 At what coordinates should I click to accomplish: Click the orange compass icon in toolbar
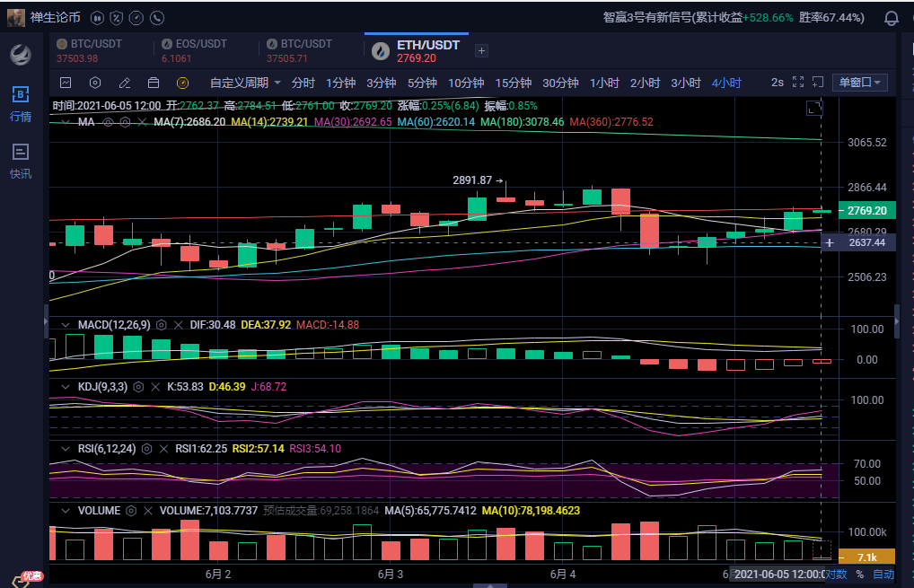coord(182,83)
